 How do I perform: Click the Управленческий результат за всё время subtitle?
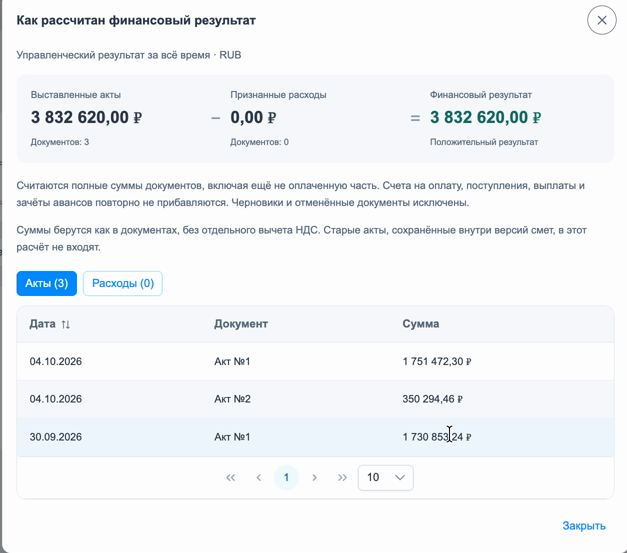pyautogui.click(x=129, y=55)
